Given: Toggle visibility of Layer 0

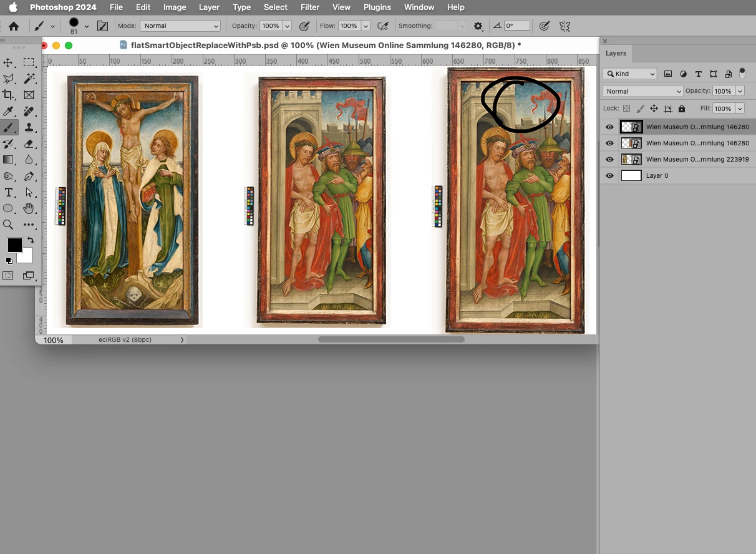Looking at the screenshot, I should click(x=610, y=176).
